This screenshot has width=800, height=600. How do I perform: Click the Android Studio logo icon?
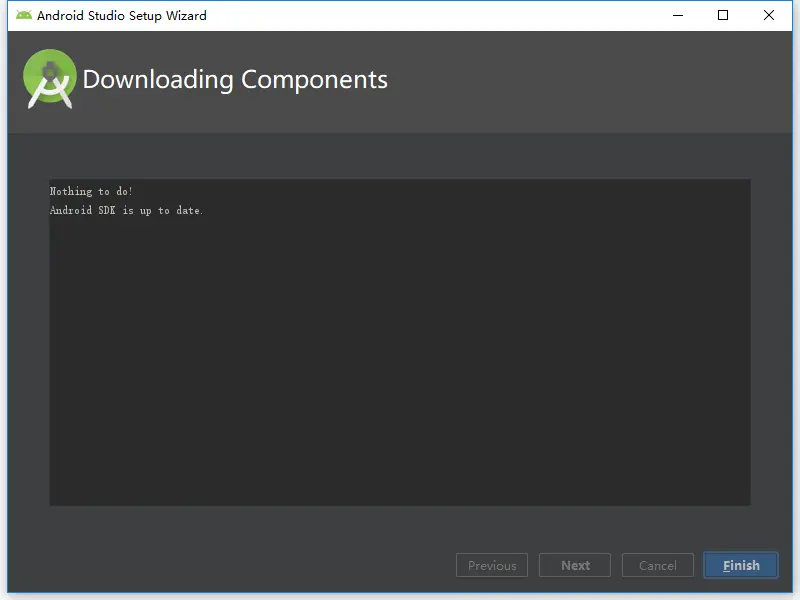point(49,79)
